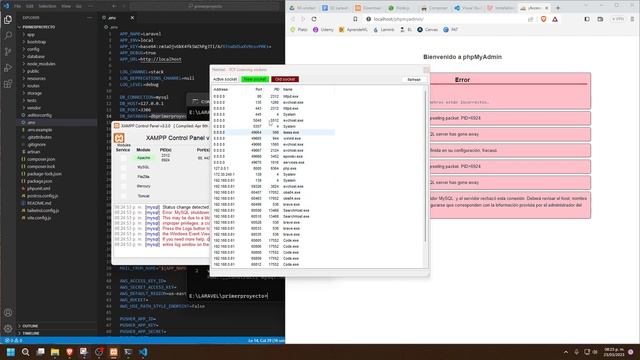Open the File menu in VS Code

[18, 7]
